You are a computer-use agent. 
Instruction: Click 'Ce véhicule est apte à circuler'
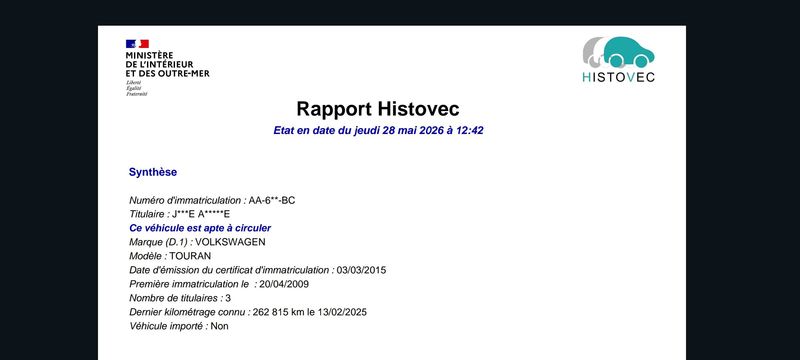[200, 228]
